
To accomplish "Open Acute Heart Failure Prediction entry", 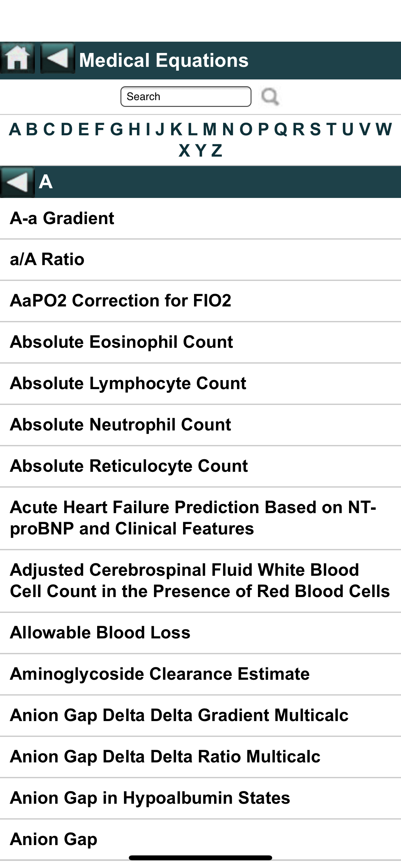I will tap(200, 518).
